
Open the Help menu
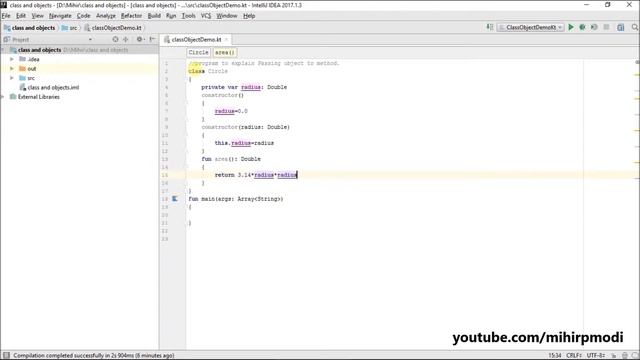tap(249, 16)
